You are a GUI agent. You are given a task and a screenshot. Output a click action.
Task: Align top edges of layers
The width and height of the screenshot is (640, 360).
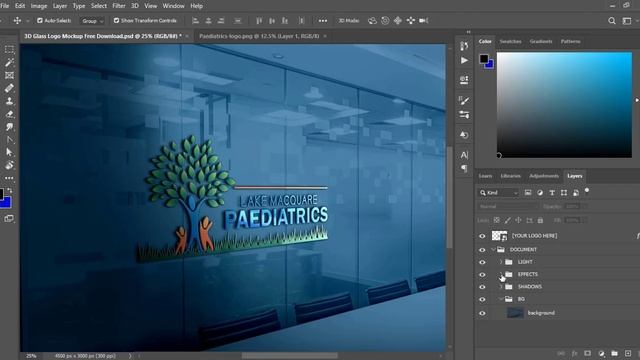click(x=259, y=20)
